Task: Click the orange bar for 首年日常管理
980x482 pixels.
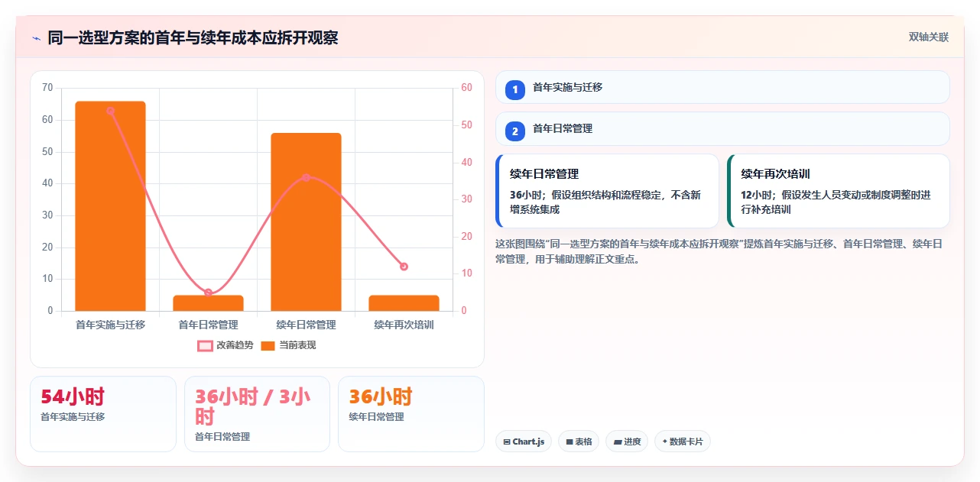Action: (208, 303)
